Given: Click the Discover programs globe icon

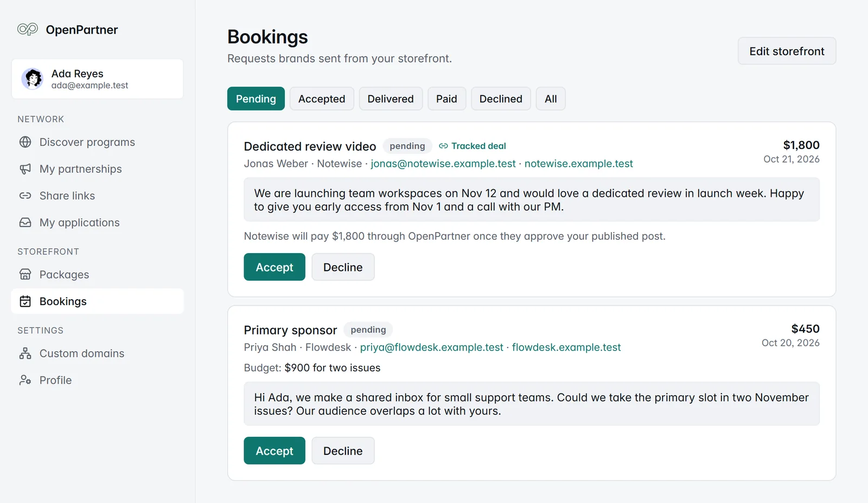Looking at the screenshot, I should pos(25,142).
